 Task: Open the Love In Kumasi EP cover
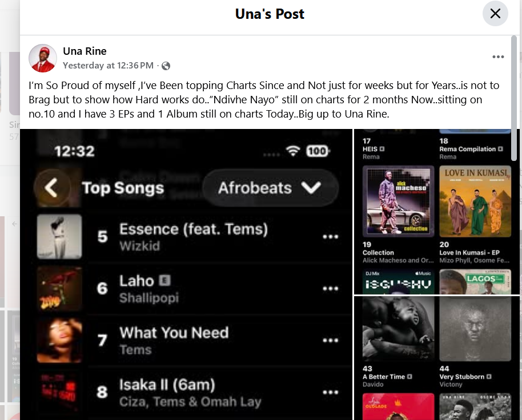tap(475, 201)
